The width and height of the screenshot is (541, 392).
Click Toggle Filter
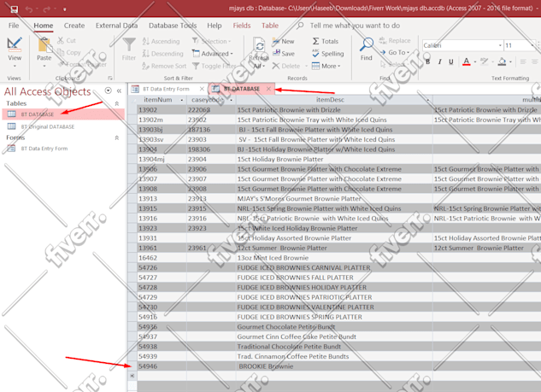pos(215,66)
